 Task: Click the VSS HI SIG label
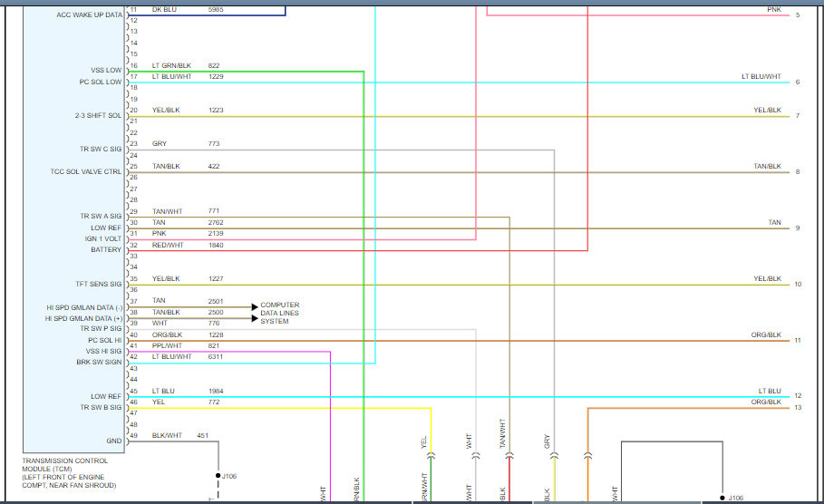click(103, 351)
